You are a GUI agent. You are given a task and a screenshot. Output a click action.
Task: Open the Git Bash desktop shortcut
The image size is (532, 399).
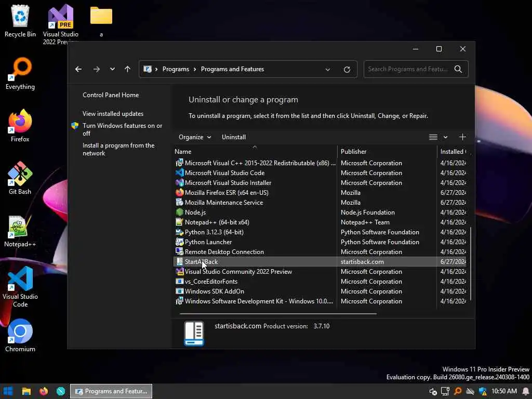pyautogui.click(x=20, y=179)
